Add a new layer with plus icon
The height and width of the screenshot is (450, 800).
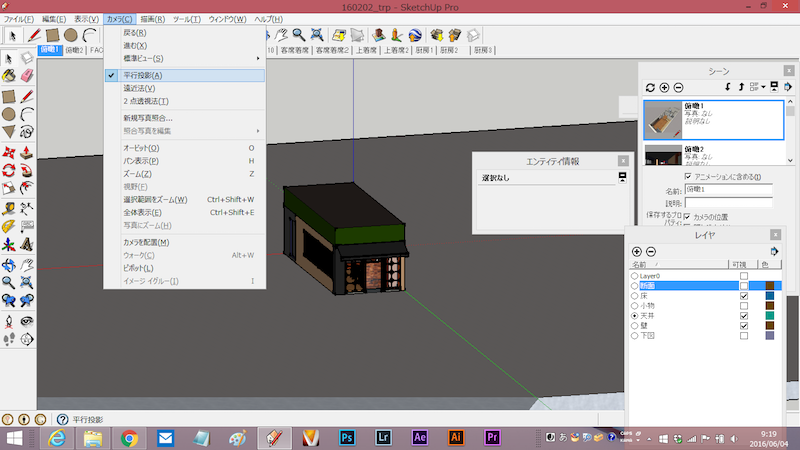(637, 251)
